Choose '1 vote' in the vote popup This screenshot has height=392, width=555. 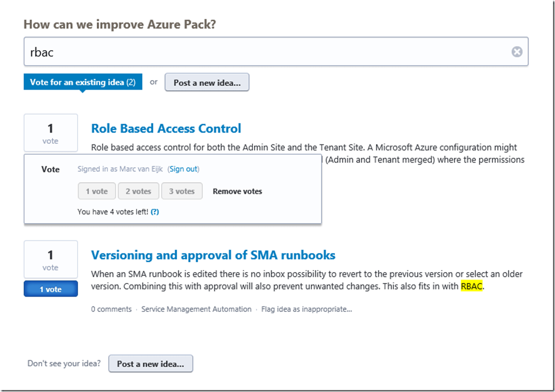coord(97,191)
